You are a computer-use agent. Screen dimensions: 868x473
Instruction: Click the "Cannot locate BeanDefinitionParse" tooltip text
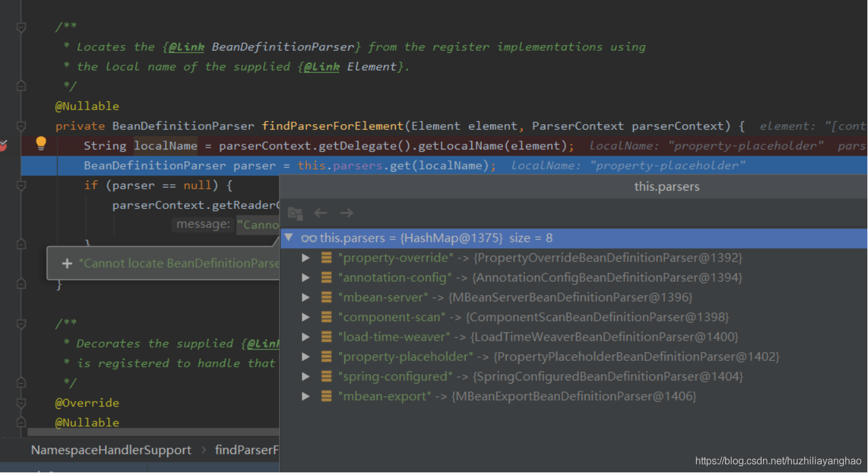(179, 263)
